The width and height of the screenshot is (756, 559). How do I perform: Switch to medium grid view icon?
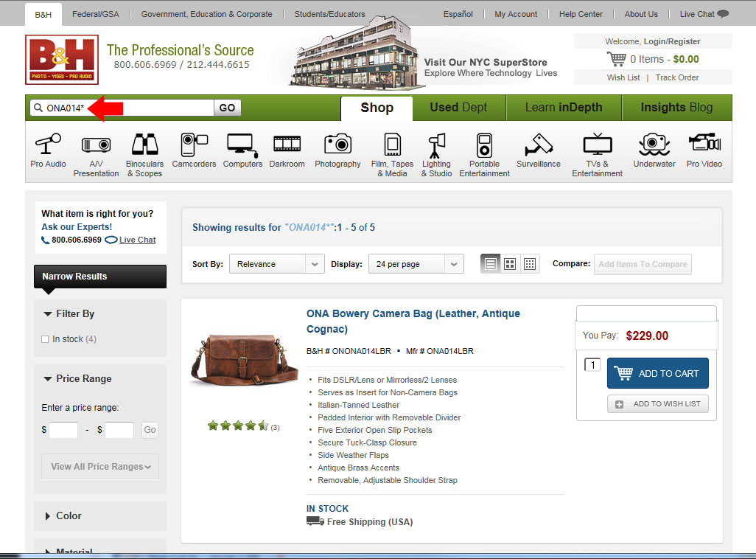click(510, 264)
